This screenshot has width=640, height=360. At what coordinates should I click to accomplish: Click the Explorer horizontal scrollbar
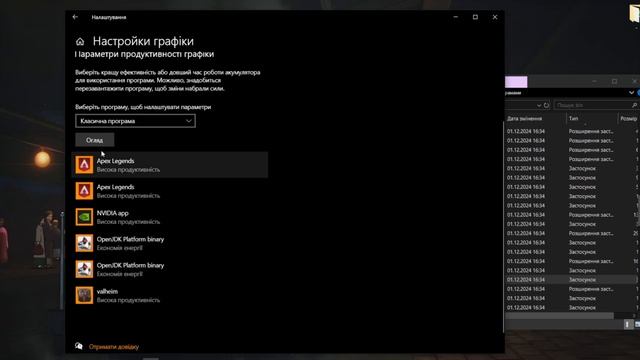tap(559, 316)
